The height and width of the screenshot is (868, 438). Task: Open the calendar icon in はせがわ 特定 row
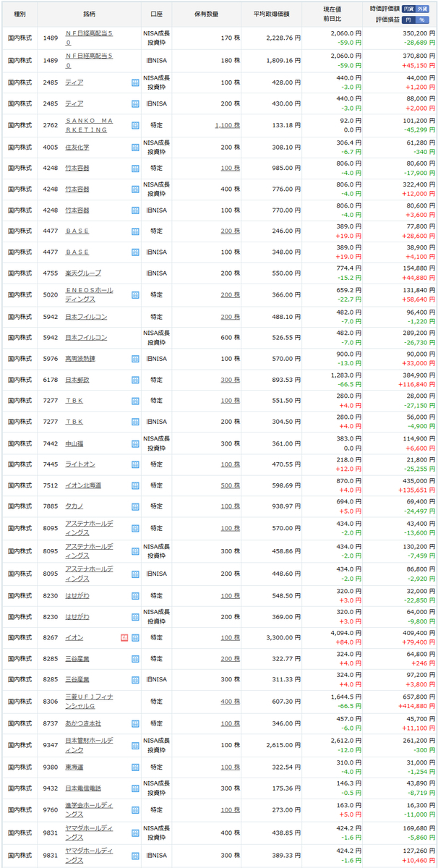(135, 595)
